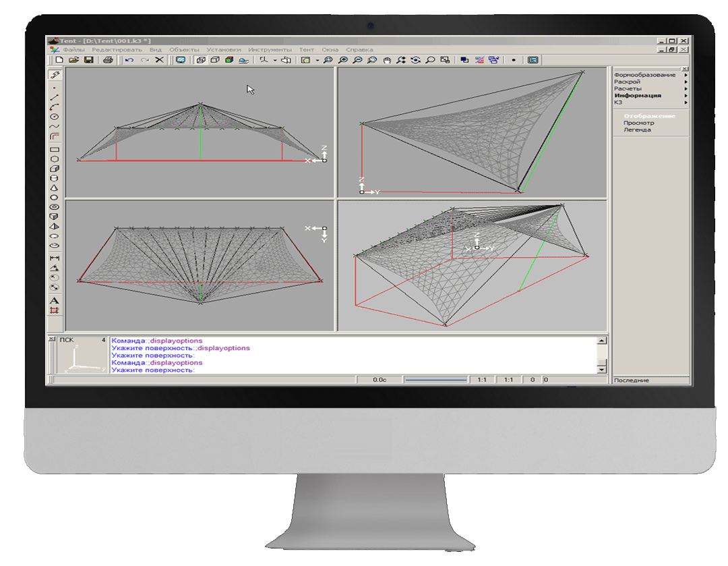728x566 pixels.
Task: Open the Объекты menu
Action: click(184, 50)
